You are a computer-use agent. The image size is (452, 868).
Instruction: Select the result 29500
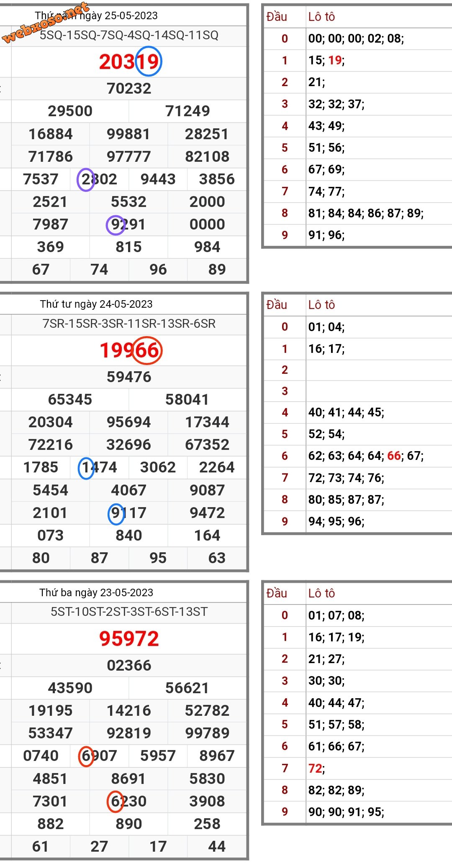coord(70,111)
